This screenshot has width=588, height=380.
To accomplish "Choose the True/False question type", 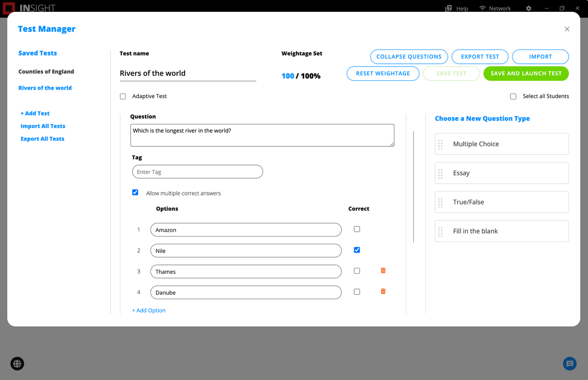I will [502, 202].
